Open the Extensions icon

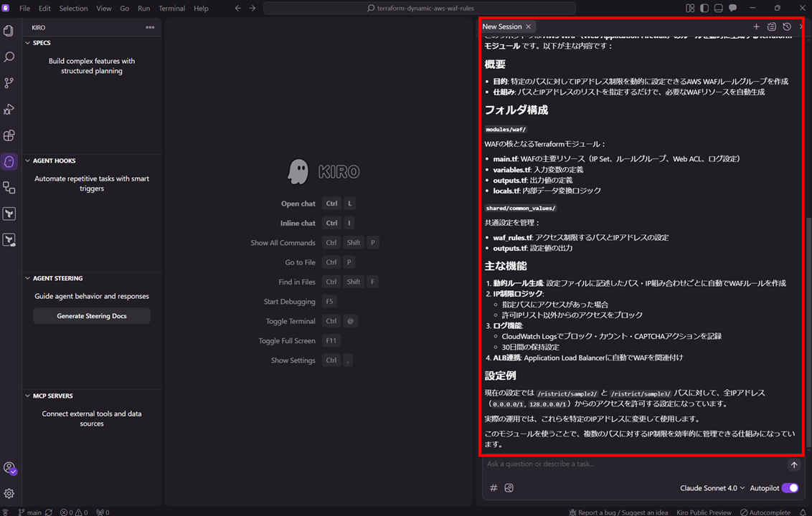click(9, 135)
